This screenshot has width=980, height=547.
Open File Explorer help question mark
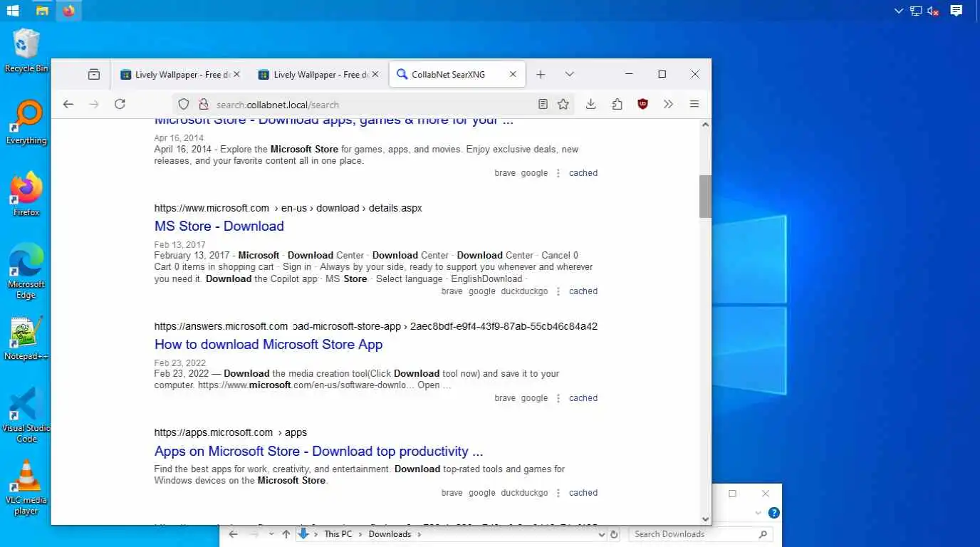pyautogui.click(x=774, y=513)
